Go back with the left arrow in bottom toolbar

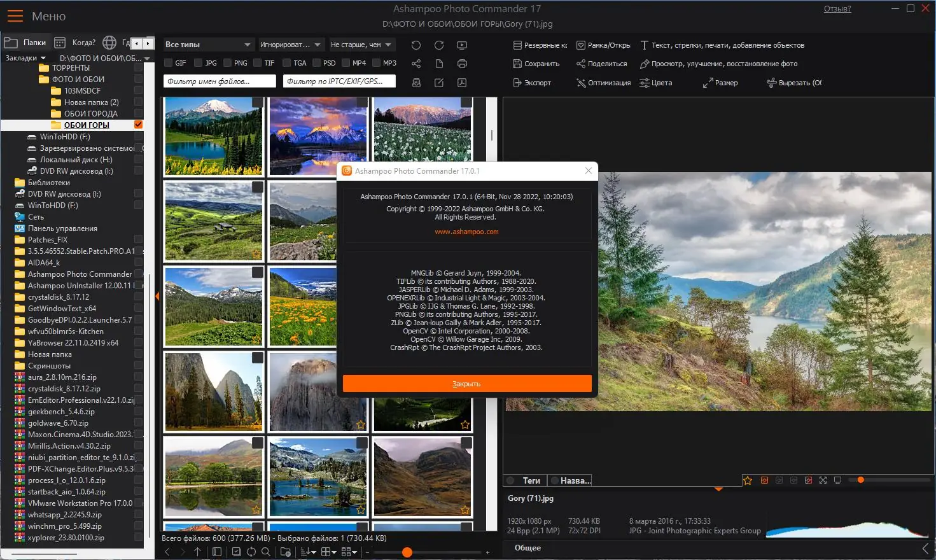[167, 552]
